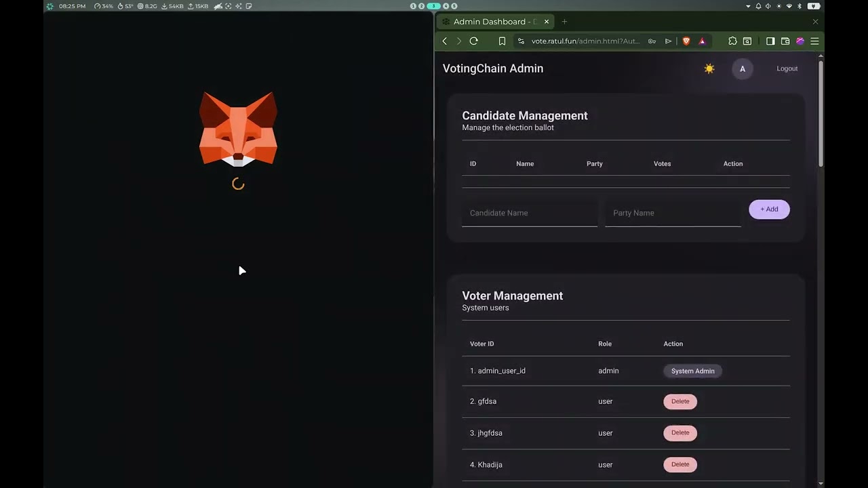Reload the Admin Dashboard page
This screenshot has height=488, width=868.
[474, 41]
